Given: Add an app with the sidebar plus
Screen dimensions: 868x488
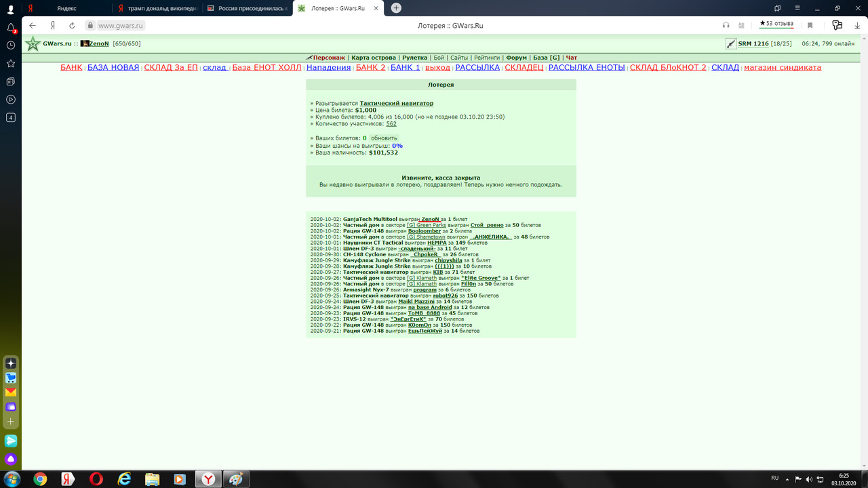Looking at the screenshot, I should click(x=11, y=422).
